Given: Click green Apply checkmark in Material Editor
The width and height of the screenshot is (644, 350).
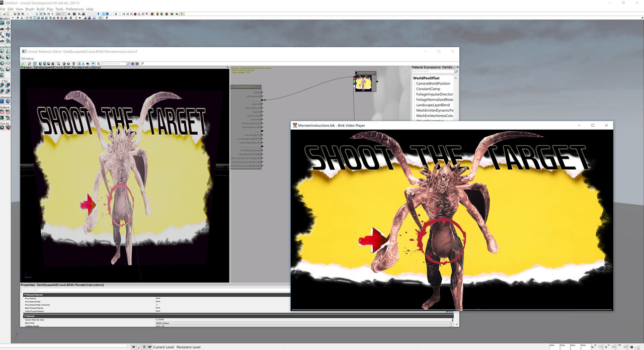Looking at the screenshot, I should (x=23, y=64).
